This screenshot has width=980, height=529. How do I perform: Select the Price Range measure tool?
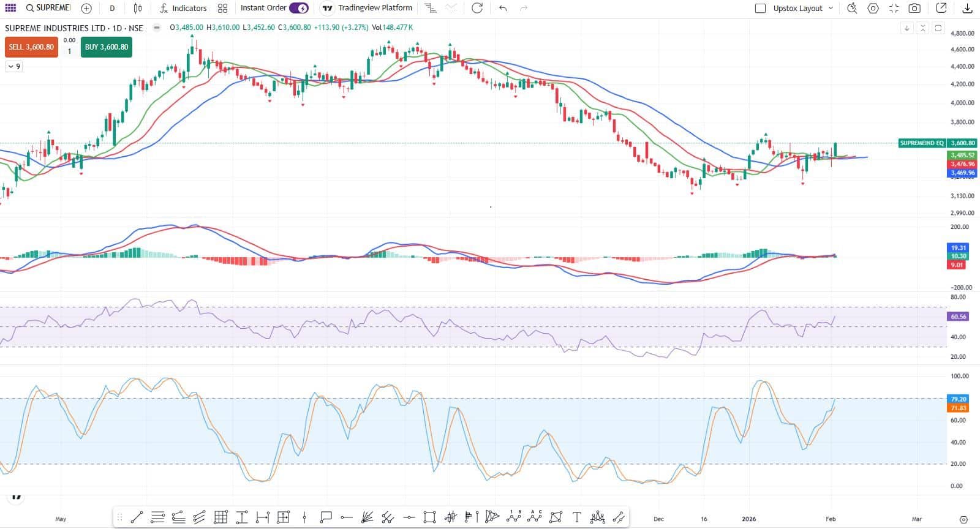coord(241,517)
